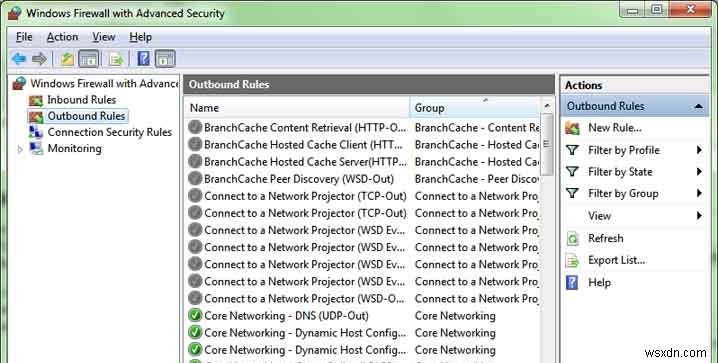Open Help via blue question mark toolbar icon
718x363 pixels.
point(143,59)
